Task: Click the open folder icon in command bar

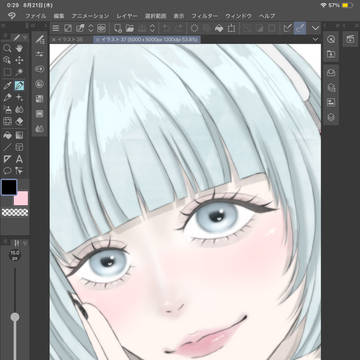Action: [x=129, y=28]
